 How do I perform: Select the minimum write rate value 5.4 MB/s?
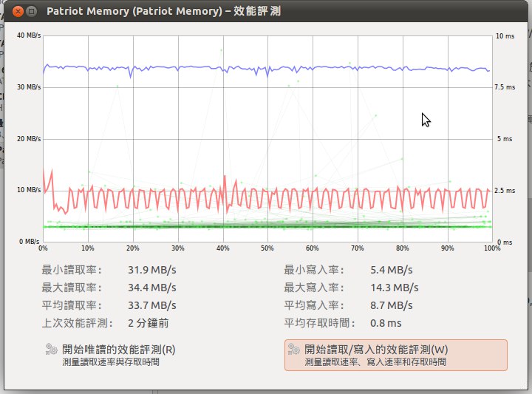click(x=392, y=270)
